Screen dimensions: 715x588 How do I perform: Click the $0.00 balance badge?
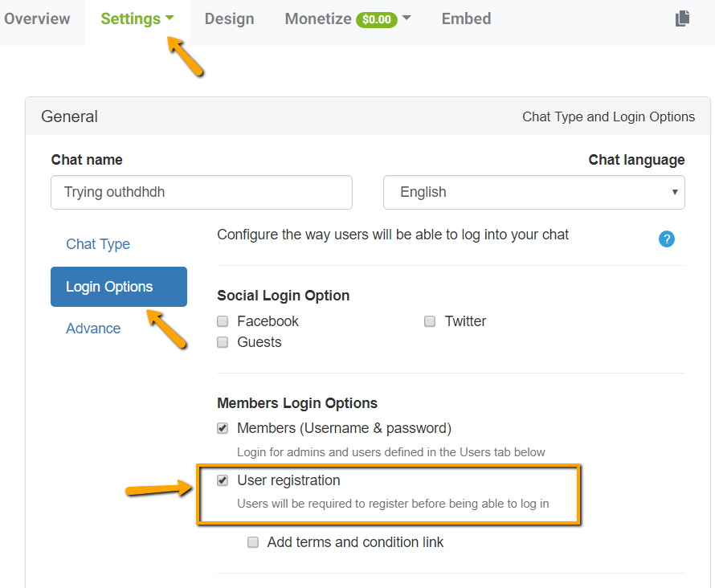point(376,19)
